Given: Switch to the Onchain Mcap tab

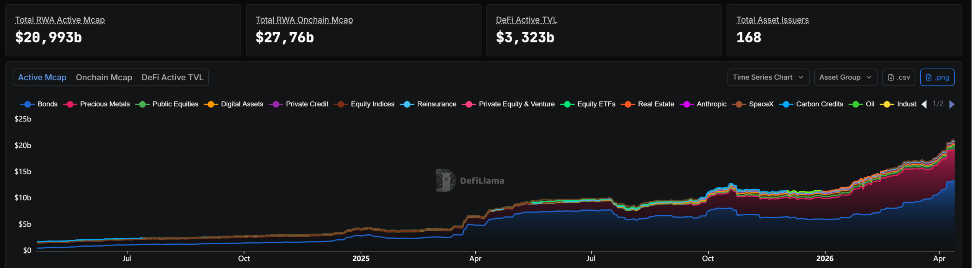Looking at the screenshot, I should (x=104, y=77).
